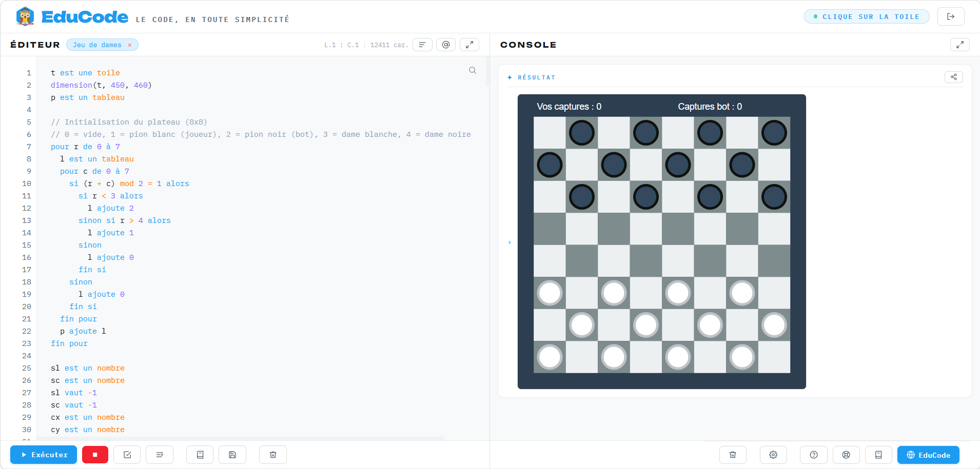Click the 'Captures bot : 0' text on canvas

710,107
